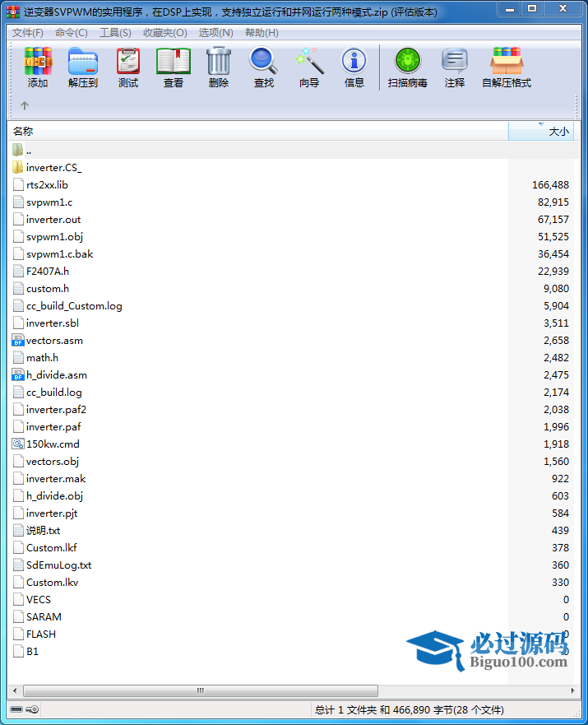Viewport: 588px width, 725px height.
Task: Select file Custom.lkf
Action: coord(51,547)
